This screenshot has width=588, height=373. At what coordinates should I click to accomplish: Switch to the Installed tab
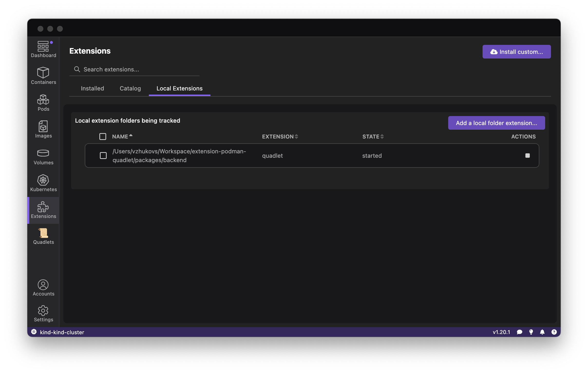pos(92,88)
